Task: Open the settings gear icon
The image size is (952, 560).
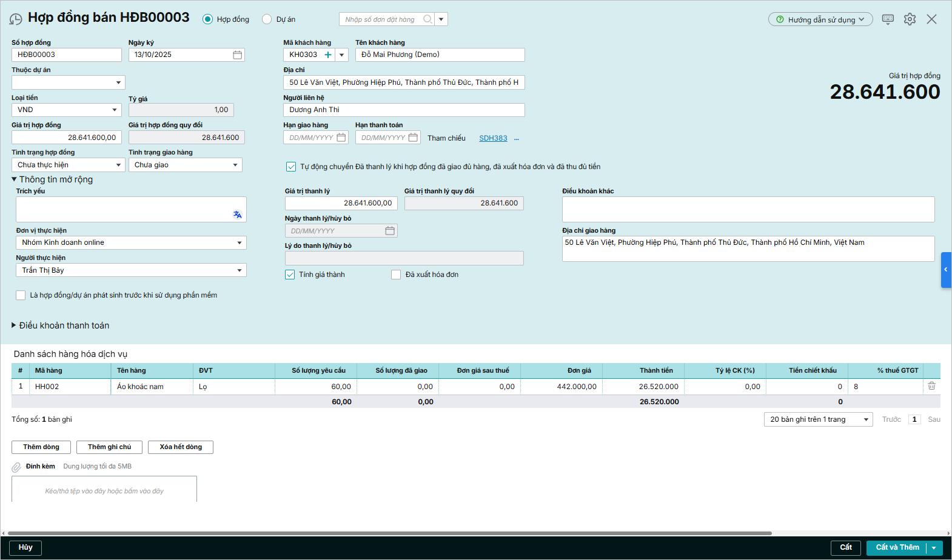Action: pos(910,19)
